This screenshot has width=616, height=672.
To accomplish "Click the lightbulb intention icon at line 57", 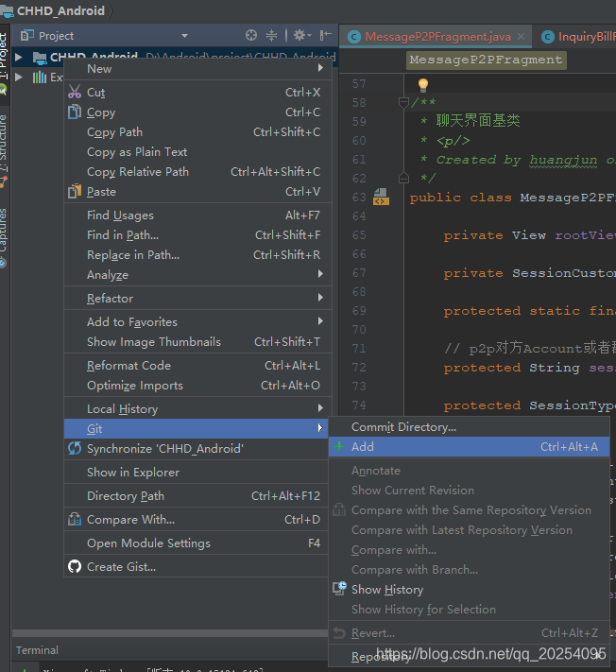I will tap(423, 85).
